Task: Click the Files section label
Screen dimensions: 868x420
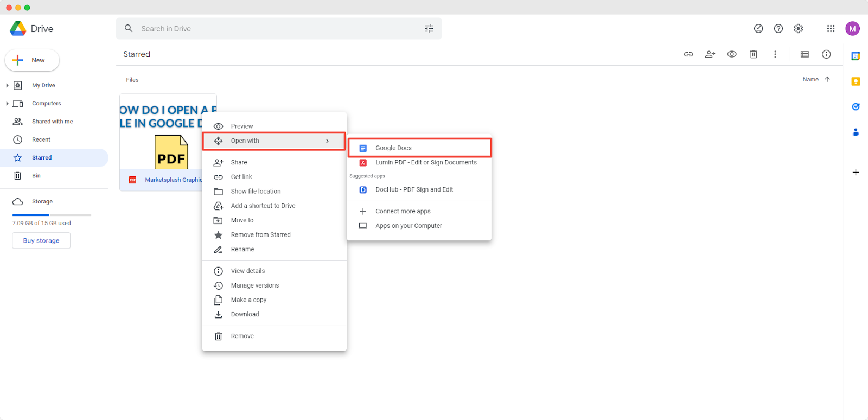Action: (132, 80)
